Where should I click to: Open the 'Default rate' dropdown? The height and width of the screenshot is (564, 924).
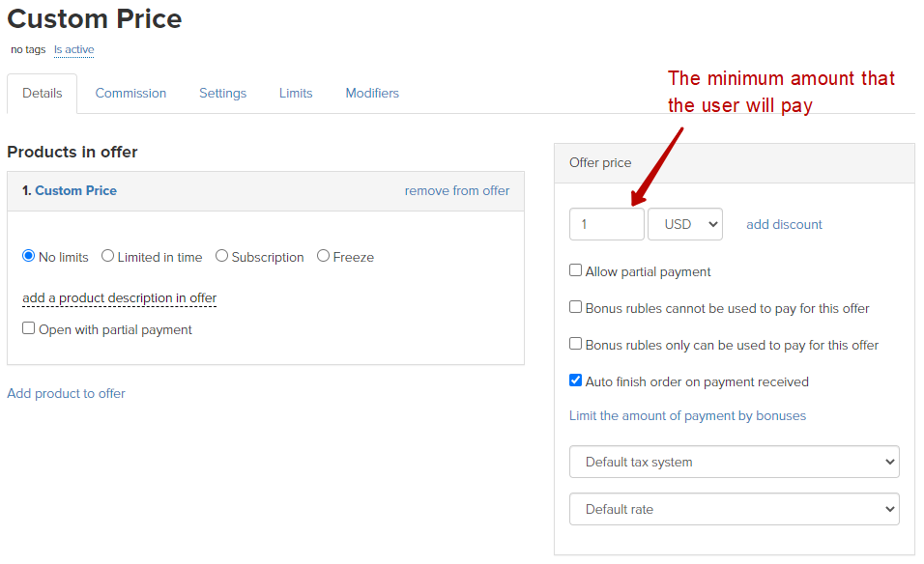point(735,509)
